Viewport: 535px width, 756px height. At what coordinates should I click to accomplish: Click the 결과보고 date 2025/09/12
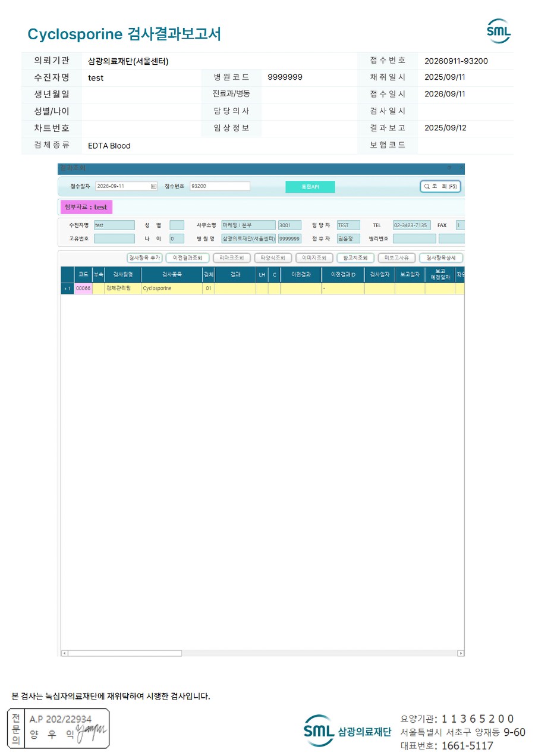point(445,128)
